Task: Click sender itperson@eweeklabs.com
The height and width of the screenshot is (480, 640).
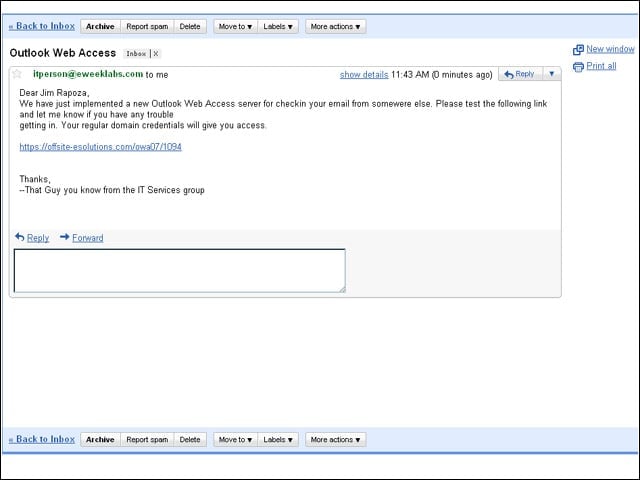Action: tap(88, 74)
